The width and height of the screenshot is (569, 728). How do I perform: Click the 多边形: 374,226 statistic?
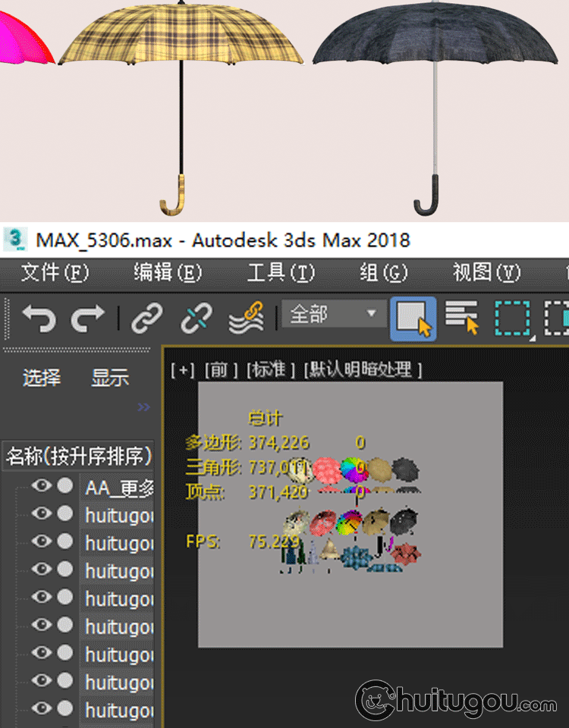point(247,442)
